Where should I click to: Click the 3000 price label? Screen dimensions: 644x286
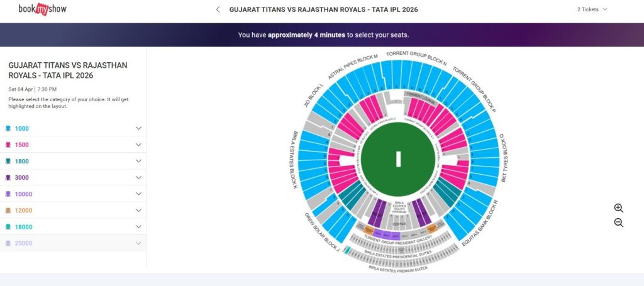click(x=22, y=178)
